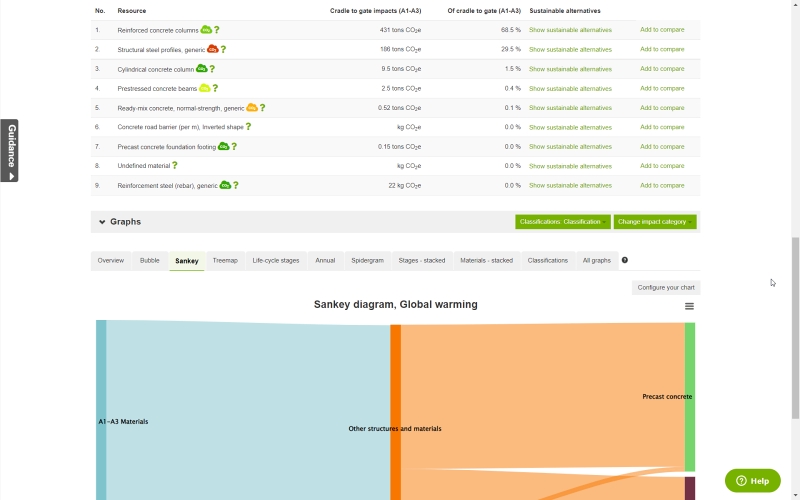Click teal A1-A3 Materials Sankey node

click(x=101, y=410)
